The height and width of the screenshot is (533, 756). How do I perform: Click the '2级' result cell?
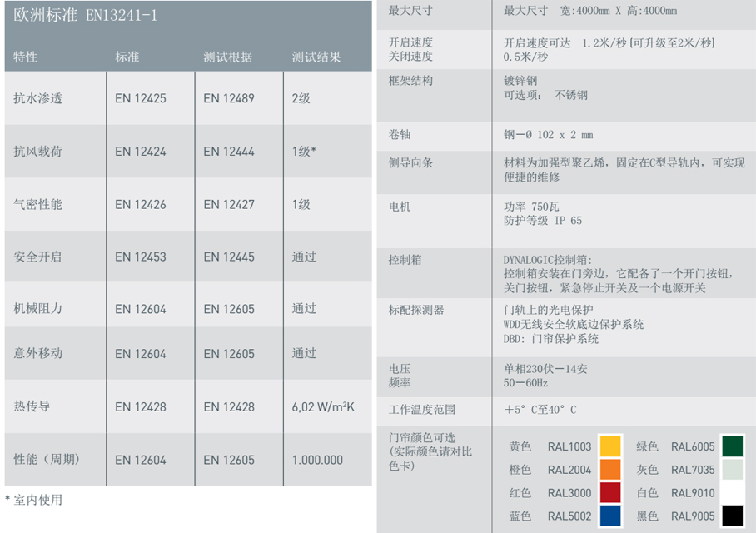pos(301,98)
